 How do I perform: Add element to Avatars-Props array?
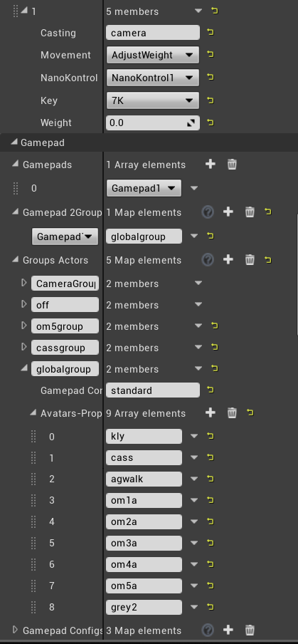[x=211, y=412]
